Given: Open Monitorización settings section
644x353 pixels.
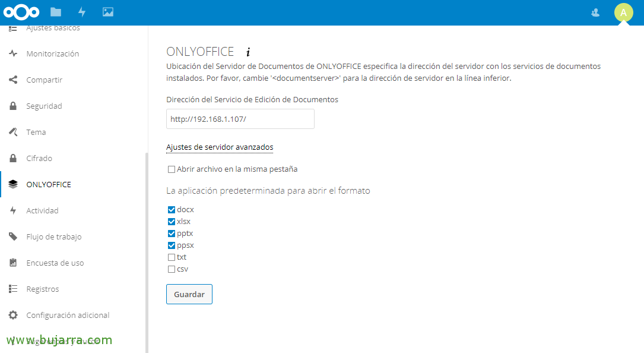Looking at the screenshot, I should pyautogui.click(x=52, y=53).
